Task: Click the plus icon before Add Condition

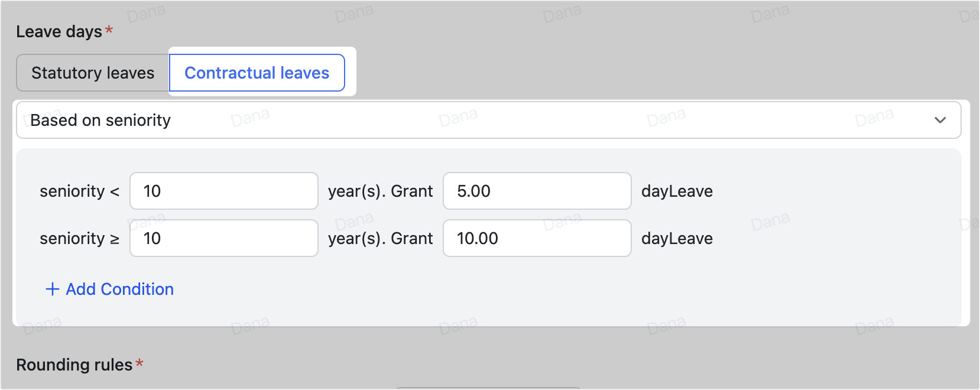Action: [x=52, y=290]
